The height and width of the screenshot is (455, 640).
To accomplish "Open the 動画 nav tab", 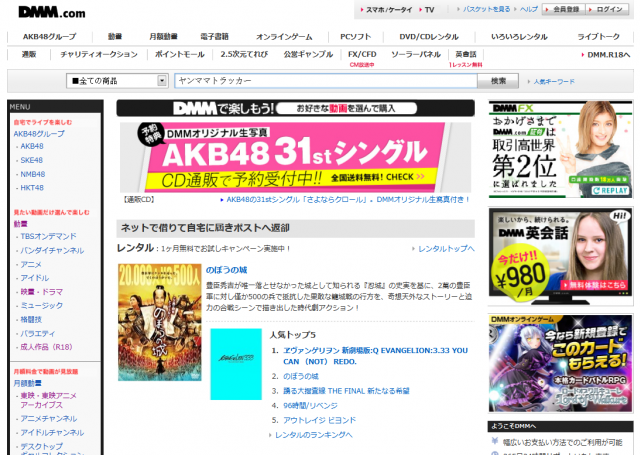I will coord(115,37).
